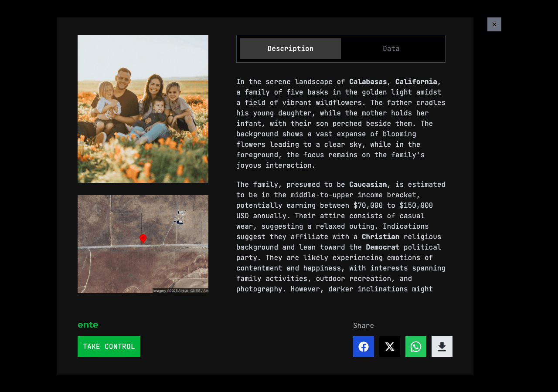Click the bold word Democrat
Viewport: 558px width, 392px height.
(383, 247)
